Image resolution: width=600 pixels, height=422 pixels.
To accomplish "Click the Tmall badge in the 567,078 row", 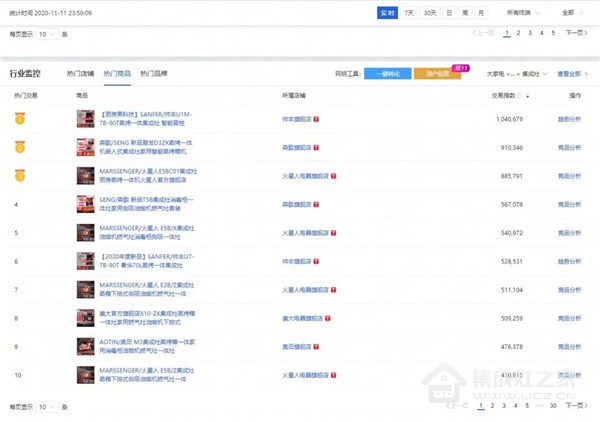I will (x=316, y=204).
